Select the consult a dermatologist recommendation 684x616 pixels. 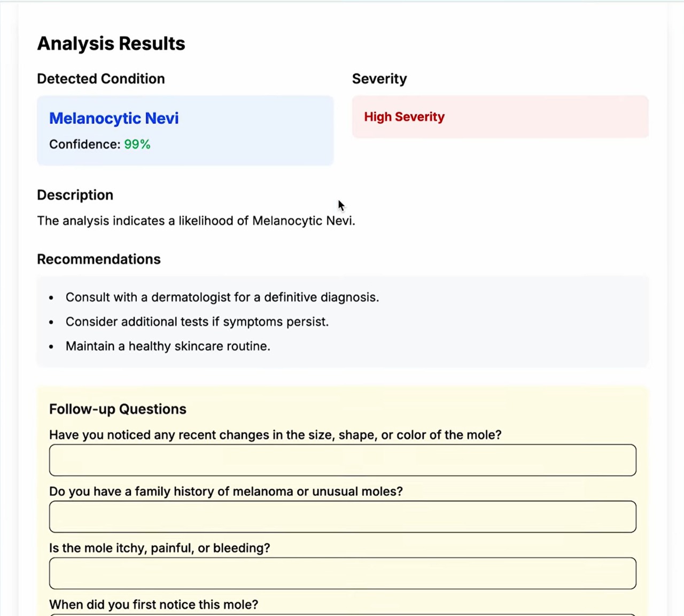222,297
